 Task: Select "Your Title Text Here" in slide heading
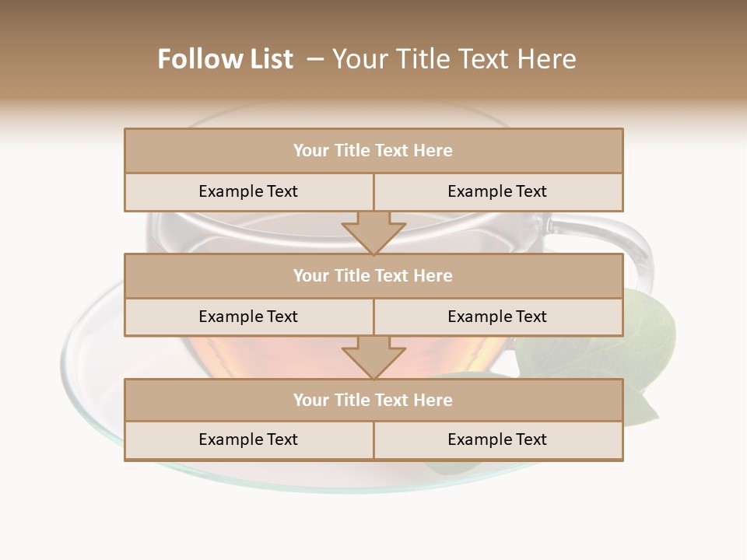tap(454, 59)
